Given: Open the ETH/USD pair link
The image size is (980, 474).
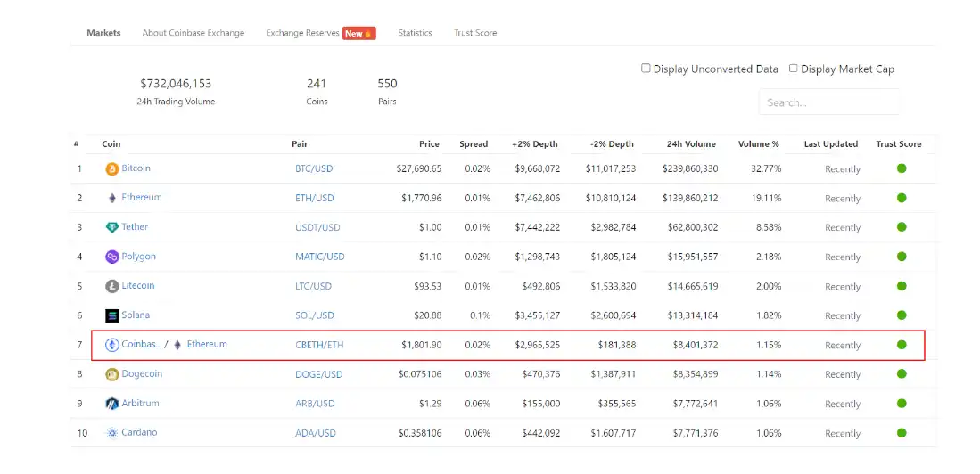Looking at the screenshot, I should click(315, 198).
